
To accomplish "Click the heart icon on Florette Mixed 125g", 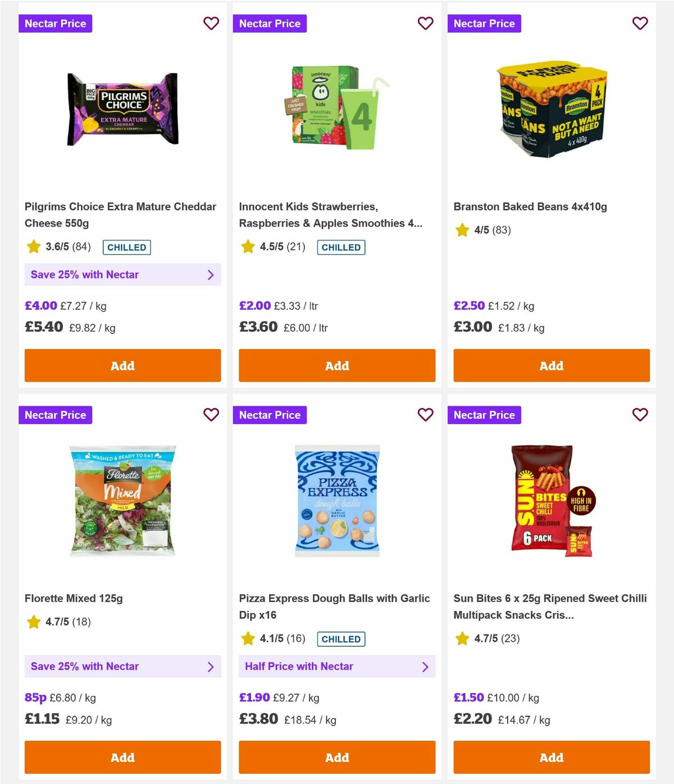I will (x=211, y=415).
